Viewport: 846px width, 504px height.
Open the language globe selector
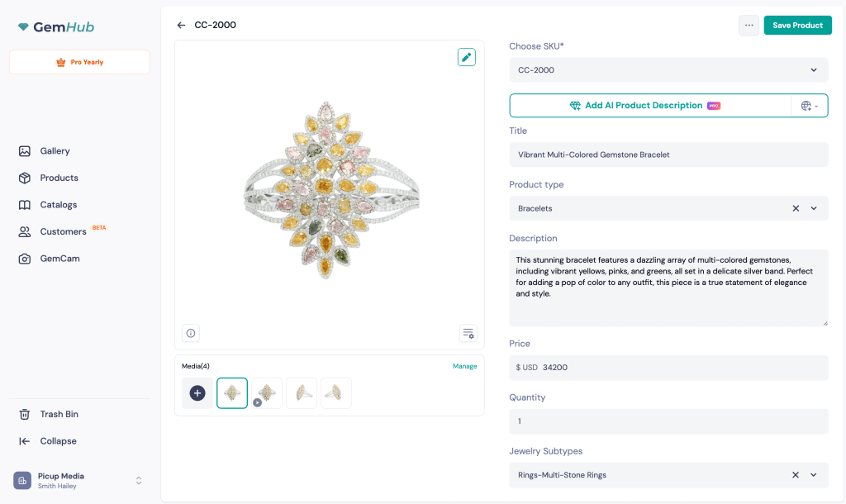point(808,105)
